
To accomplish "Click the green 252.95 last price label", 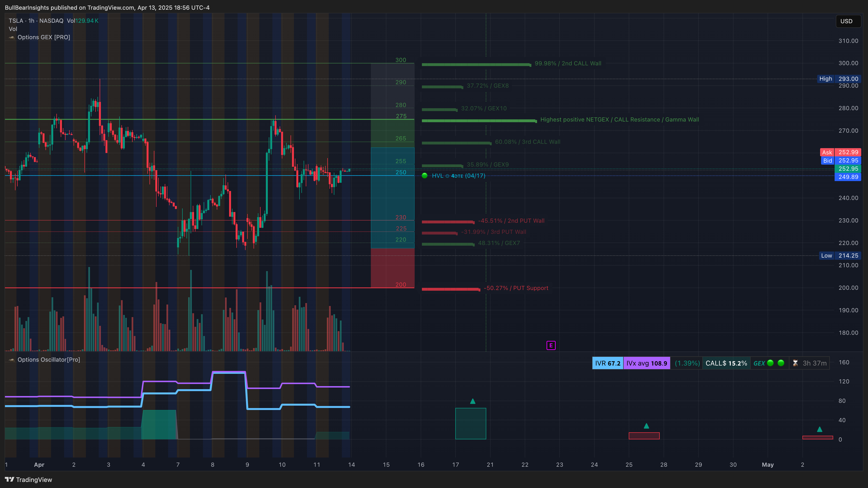I will [848, 169].
